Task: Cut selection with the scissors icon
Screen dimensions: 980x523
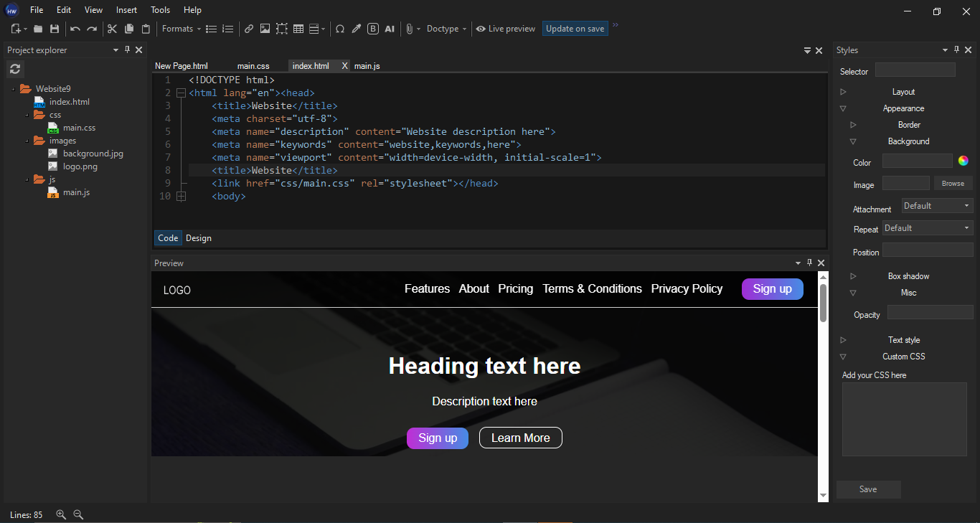Action: [x=112, y=29]
